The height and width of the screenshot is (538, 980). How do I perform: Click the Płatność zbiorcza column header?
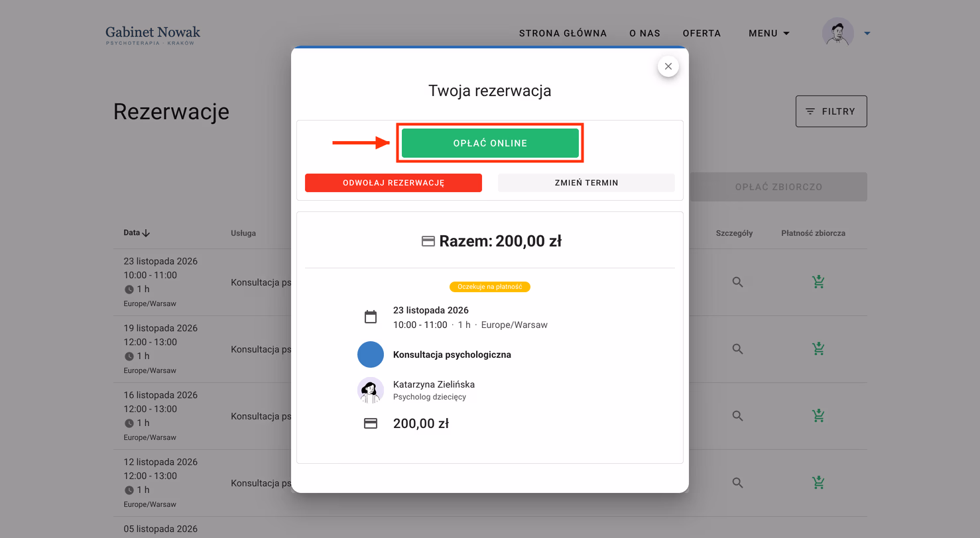coord(813,233)
